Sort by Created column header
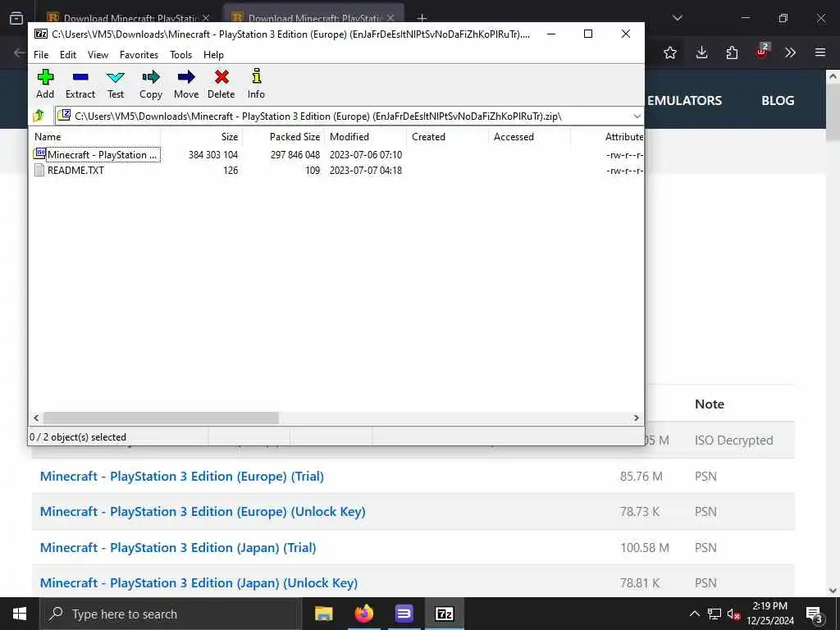Viewport: 840px width, 630px height. point(448,137)
